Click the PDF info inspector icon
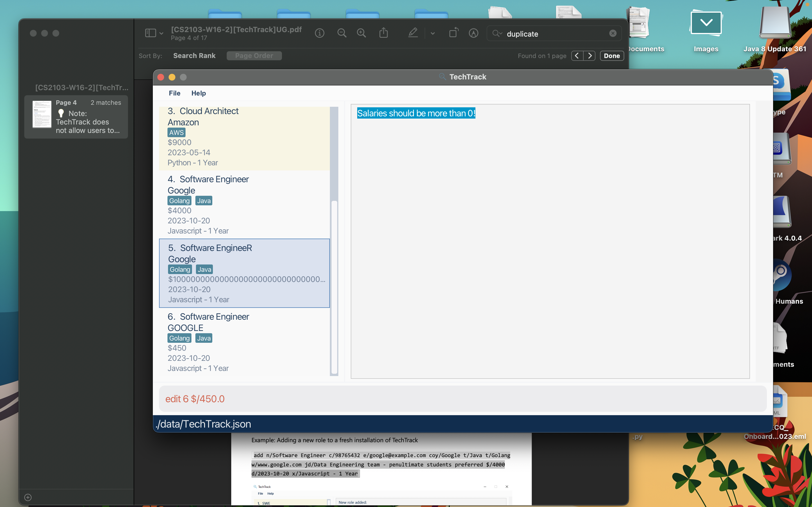This screenshot has height=507, width=812. pyautogui.click(x=319, y=33)
